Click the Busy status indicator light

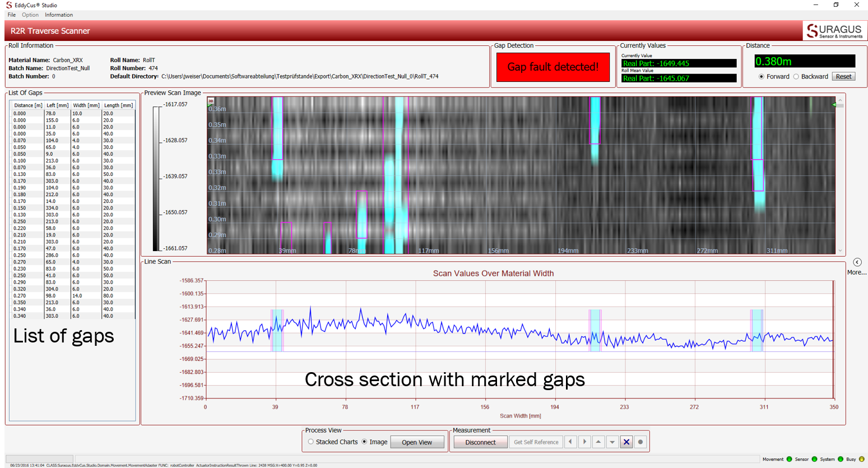(x=862, y=459)
